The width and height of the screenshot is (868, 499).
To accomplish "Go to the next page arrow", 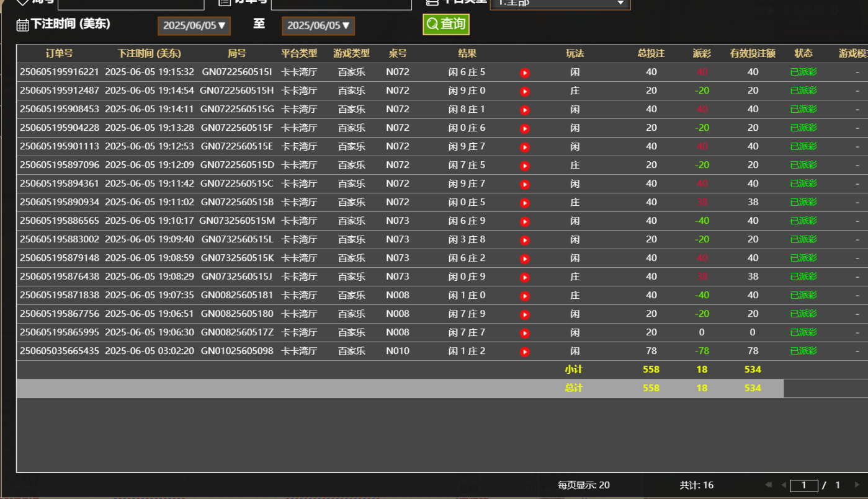I will click(x=857, y=485).
